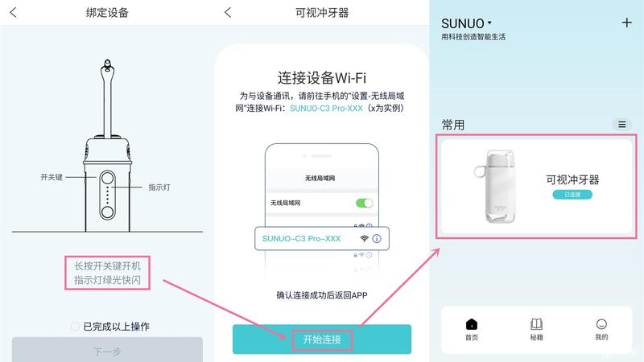This screenshot has width=644, height=362.
Task: Go back from the 可视冲牙器 screen
Action: point(228,12)
